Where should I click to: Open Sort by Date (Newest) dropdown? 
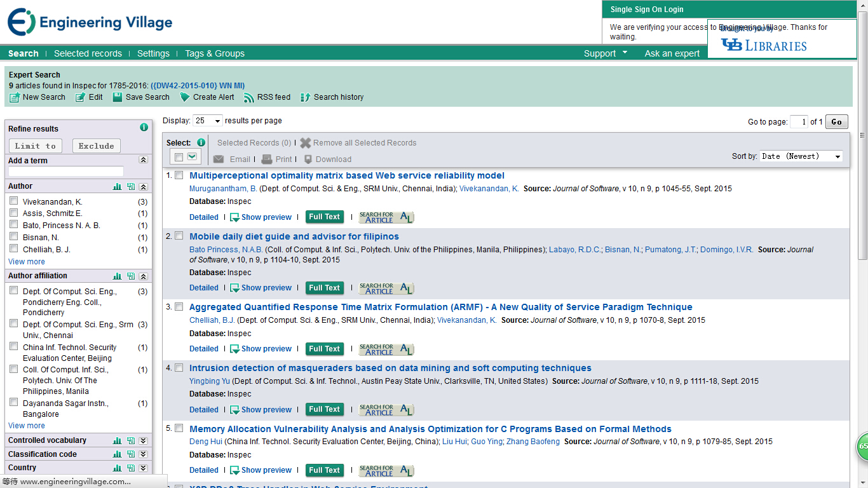click(x=801, y=156)
